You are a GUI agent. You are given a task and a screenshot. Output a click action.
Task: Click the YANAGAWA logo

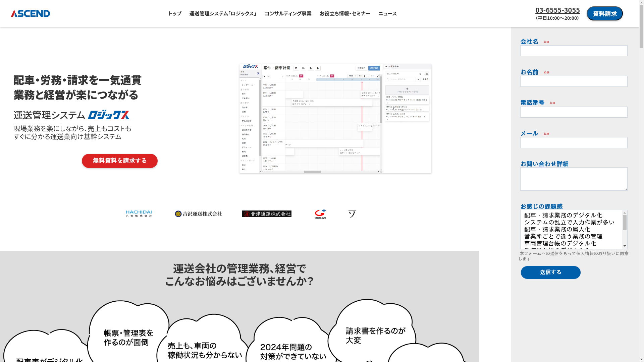pyautogui.click(x=320, y=214)
